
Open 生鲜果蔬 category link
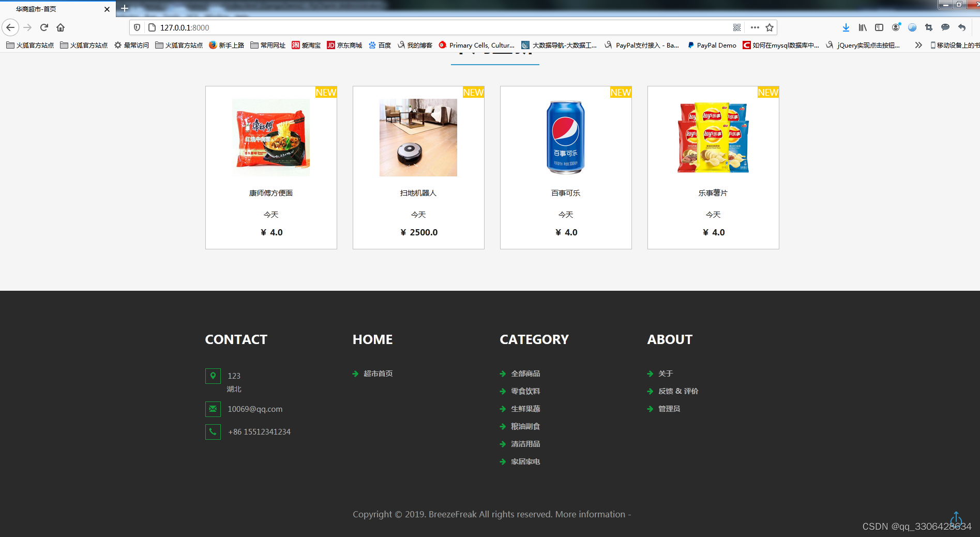tap(525, 409)
